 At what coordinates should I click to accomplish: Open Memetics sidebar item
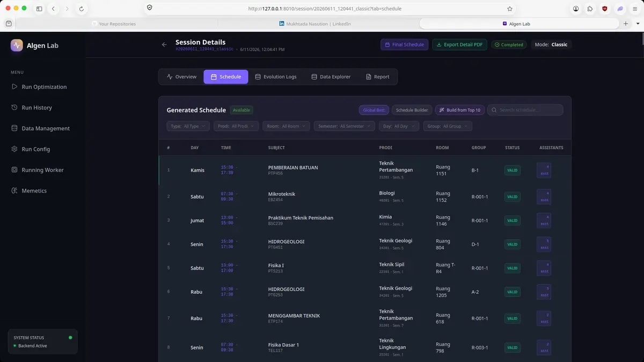click(x=29, y=191)
